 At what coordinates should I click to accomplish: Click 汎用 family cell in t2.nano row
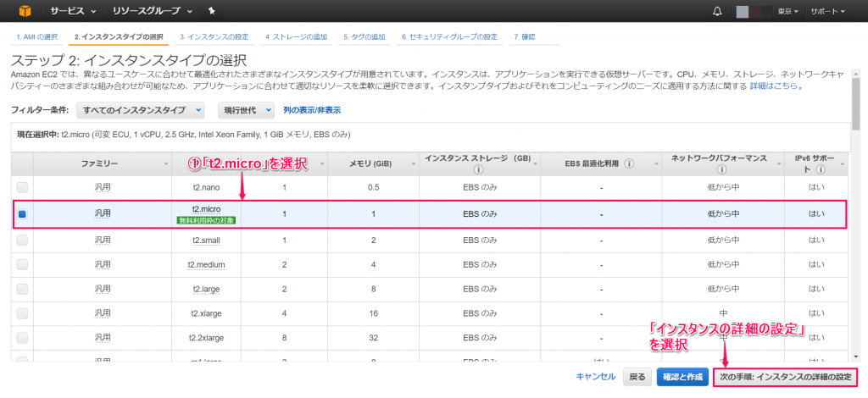point(103,187)
